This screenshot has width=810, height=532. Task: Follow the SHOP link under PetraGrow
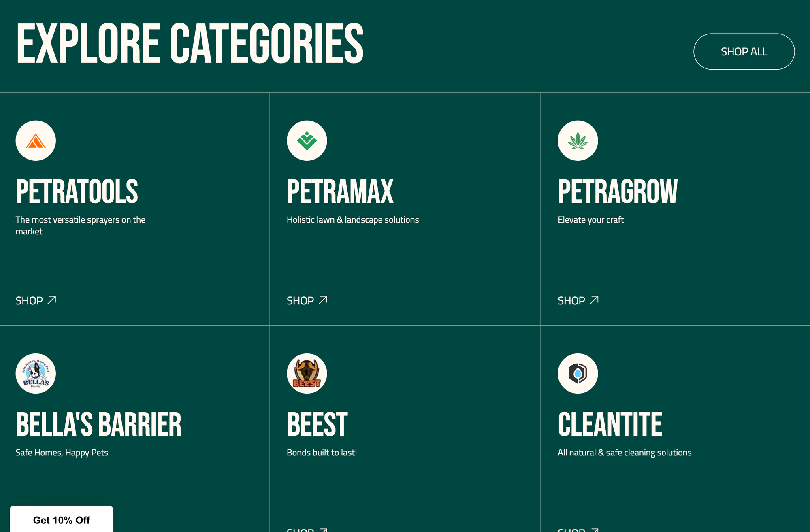pos(578,300)
